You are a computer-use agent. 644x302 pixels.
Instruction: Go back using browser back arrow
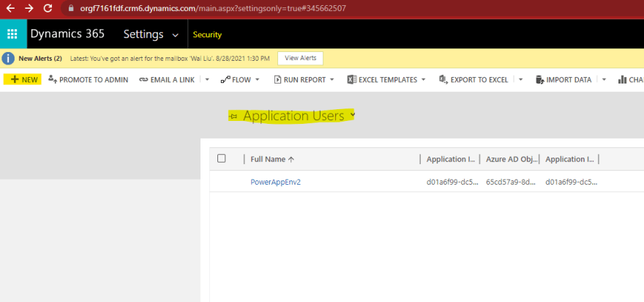(10, 8)
